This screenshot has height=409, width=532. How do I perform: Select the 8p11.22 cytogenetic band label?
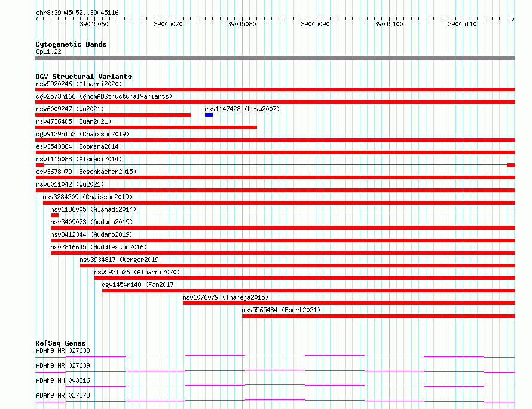coord(48,51)
